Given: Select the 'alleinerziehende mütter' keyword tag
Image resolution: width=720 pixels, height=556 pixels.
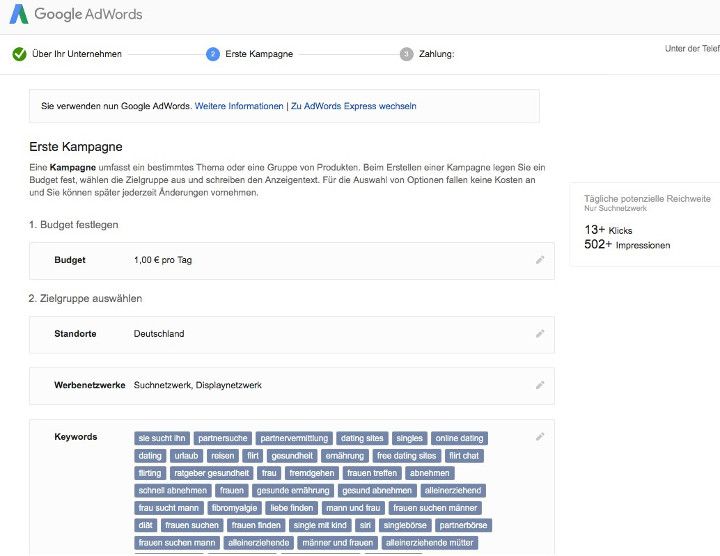Looking at the screenshot, I should [429, 543].
